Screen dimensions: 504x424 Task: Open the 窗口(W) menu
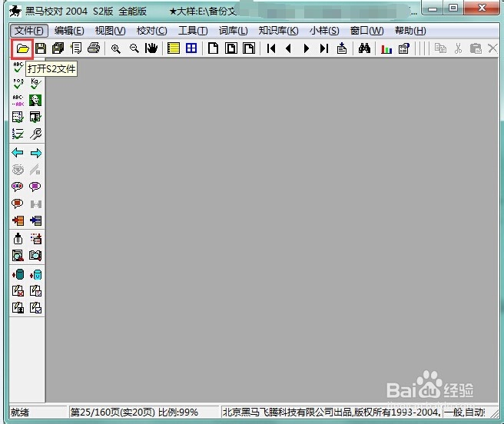(x=366, y=31)
